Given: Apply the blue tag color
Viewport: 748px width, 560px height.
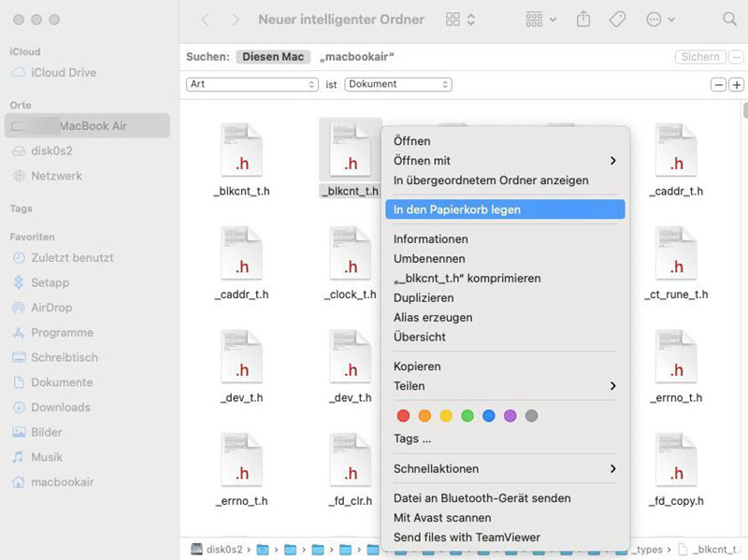Looking at the screenshot, I should tap(488, 415).
